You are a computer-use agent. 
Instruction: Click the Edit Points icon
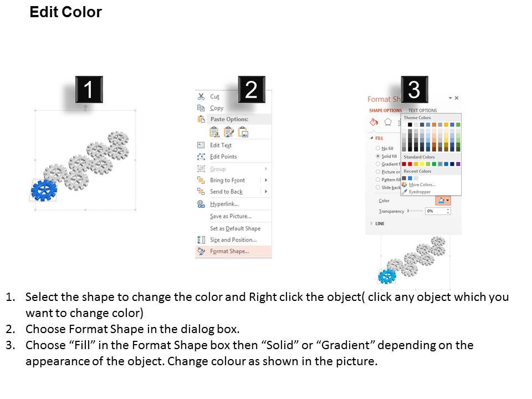(x=201, y=156)
